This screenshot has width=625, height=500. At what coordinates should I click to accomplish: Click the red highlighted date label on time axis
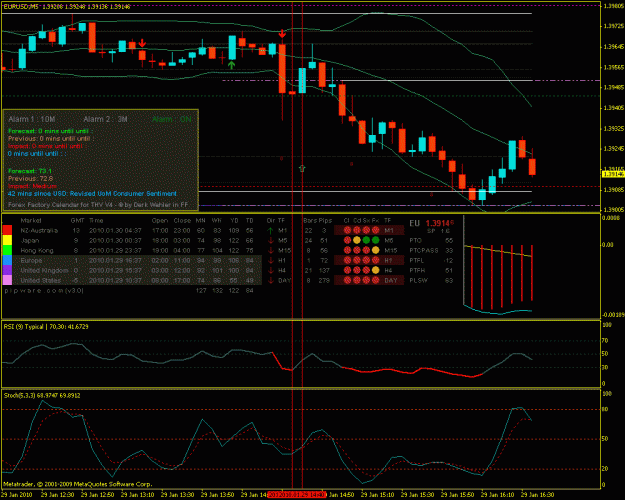click(x=297, y=495)
